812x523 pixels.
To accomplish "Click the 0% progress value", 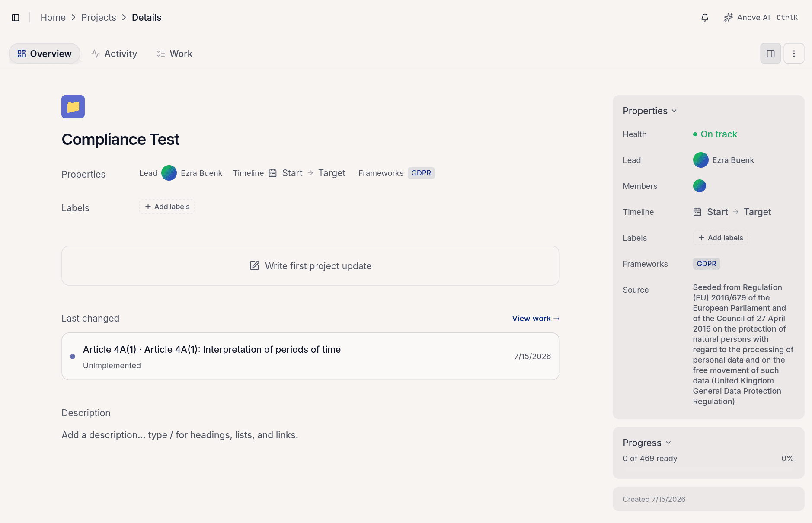I will (787, 459).
